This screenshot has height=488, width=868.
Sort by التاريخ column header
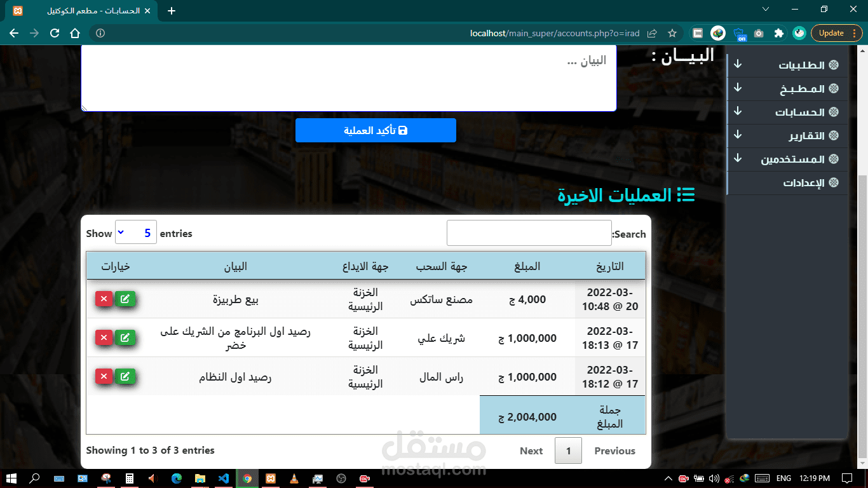pyautogui.click(x=610, y=266)
